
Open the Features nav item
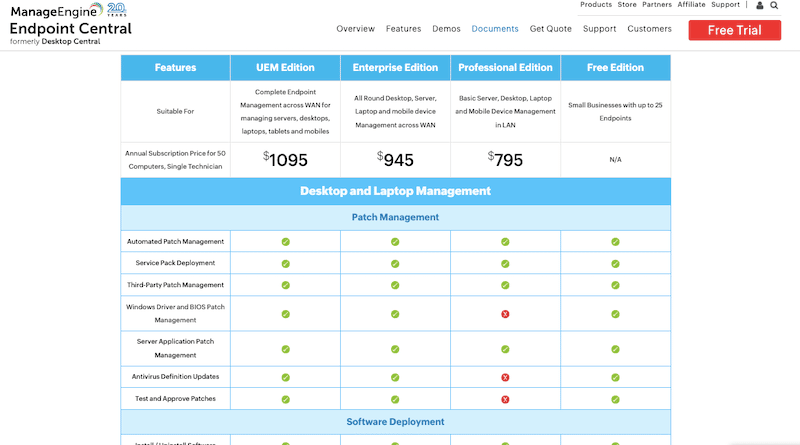coord(404,29)
